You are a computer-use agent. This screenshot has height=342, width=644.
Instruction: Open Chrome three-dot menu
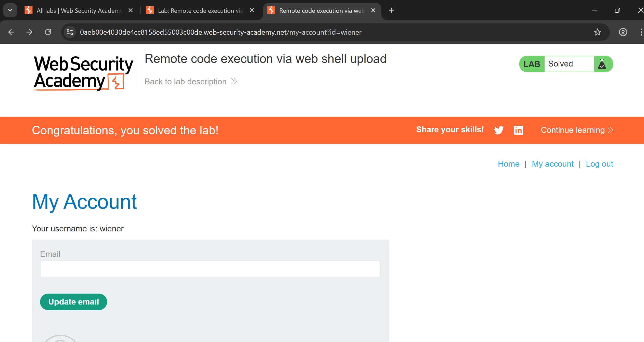point(641,32)
